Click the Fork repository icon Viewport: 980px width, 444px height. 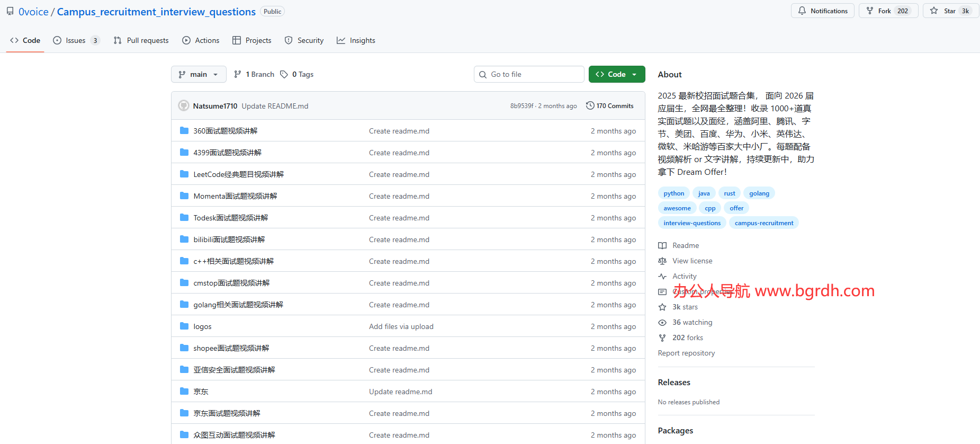pos(870,11)
